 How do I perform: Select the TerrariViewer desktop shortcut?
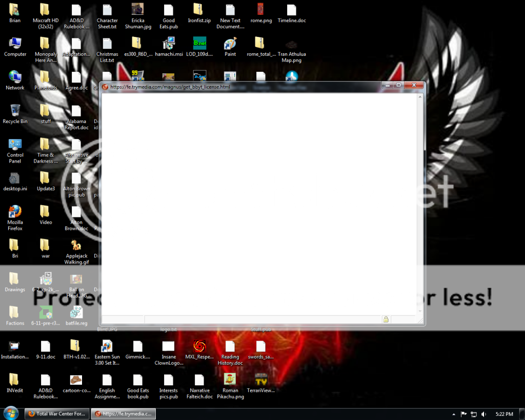pyautogui.click(x=261, y=381)
